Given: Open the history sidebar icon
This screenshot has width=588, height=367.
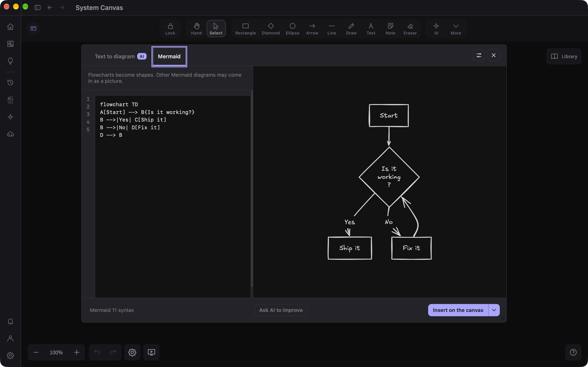Looking at the screenshot, I should (10, 83).
